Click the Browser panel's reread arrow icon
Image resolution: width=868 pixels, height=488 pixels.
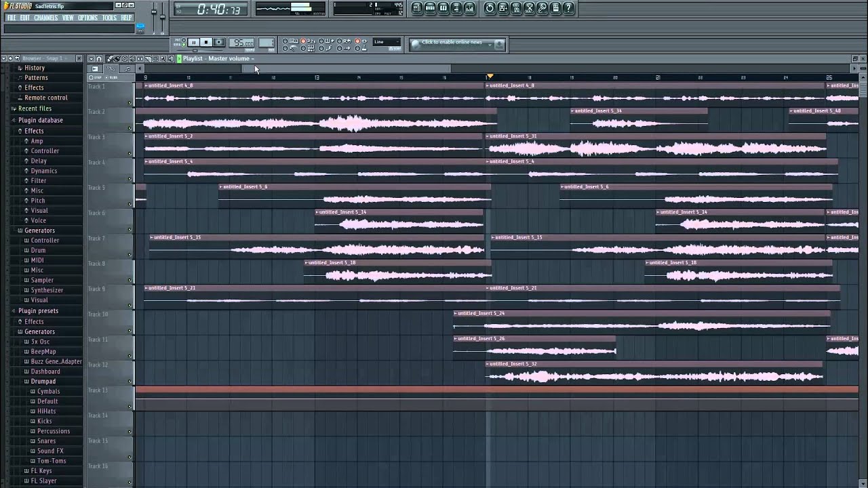click(17, 59)
